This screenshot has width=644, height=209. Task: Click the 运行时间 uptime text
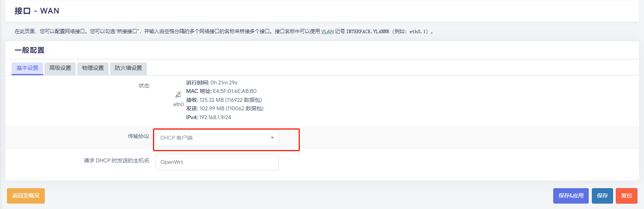click(x=211, y=83)
